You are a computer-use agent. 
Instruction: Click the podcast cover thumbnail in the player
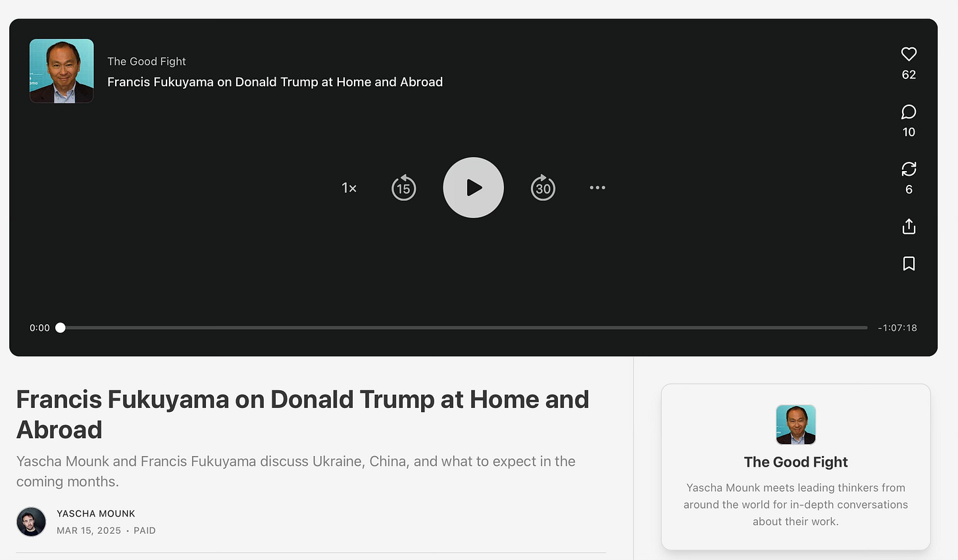click(x=62, y=71)
